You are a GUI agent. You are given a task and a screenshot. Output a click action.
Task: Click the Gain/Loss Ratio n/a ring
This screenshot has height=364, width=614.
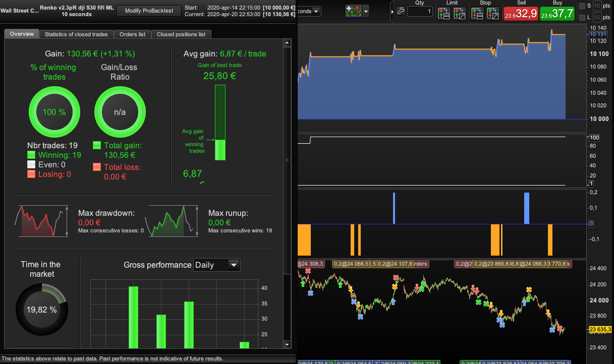pos(120,112)
